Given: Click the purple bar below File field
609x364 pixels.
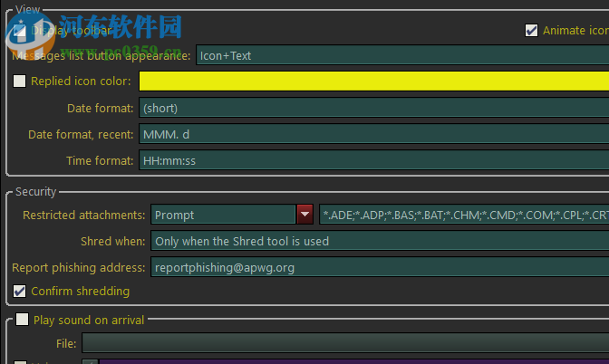Looking at the screenshot, I should [x=353, y=361].
